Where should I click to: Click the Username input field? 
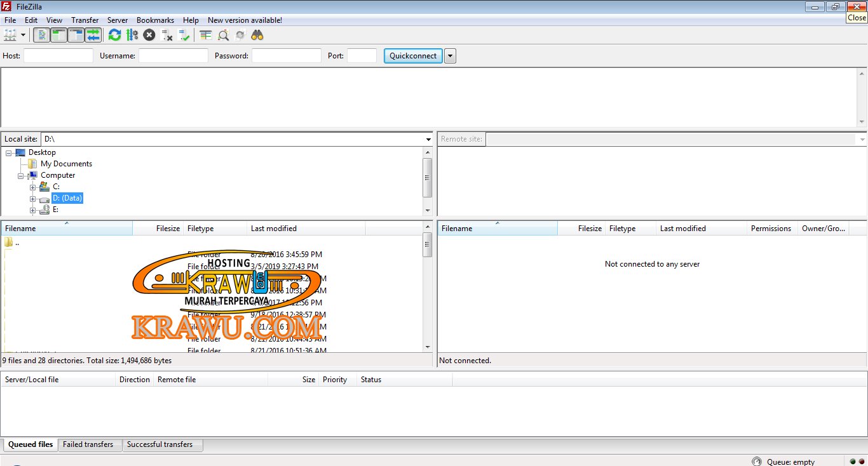[173, 56]
